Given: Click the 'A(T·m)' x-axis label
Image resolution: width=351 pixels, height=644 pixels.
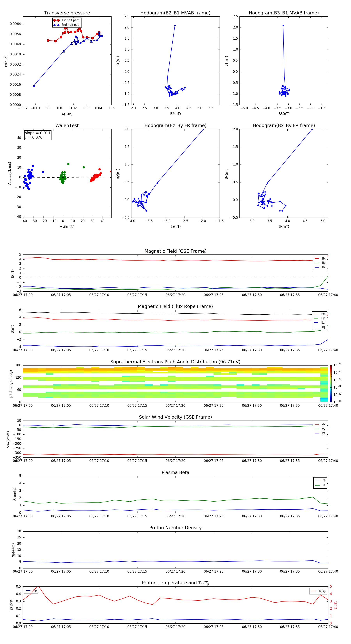Looking at the screenshot, I should click(67, 114).
